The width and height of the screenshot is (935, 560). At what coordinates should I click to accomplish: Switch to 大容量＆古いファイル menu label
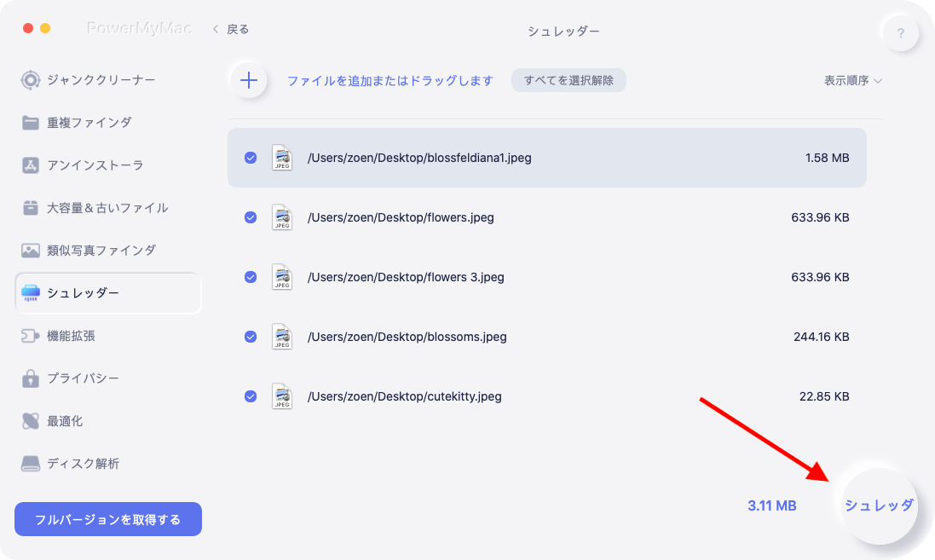point(107,207)
